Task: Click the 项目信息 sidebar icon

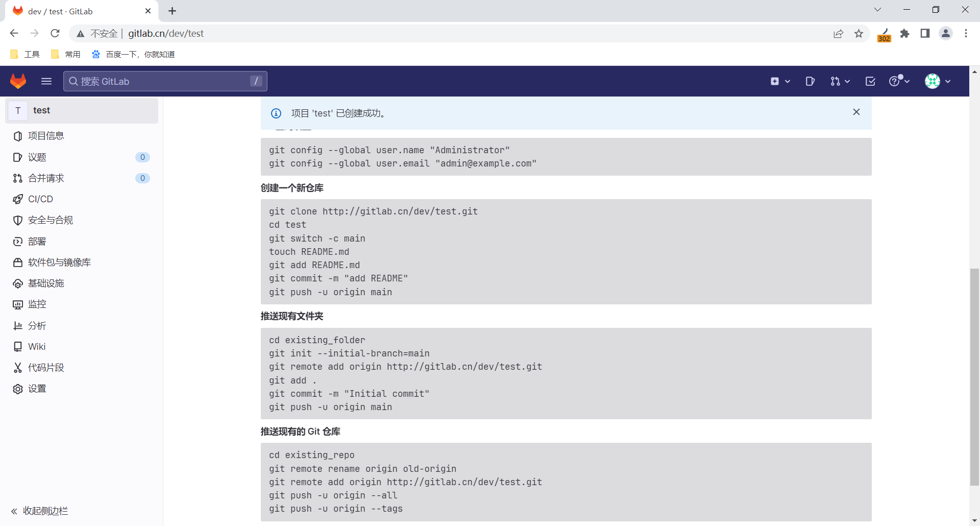Action: pos(18,136)
